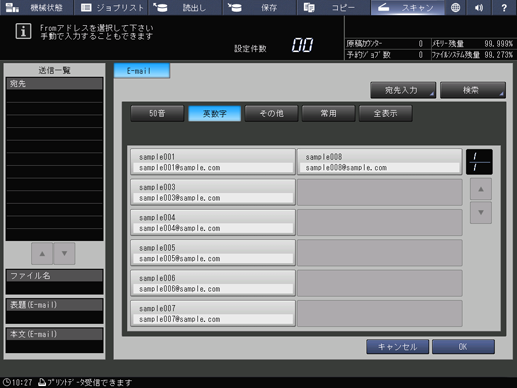Select the sample005 address entry

pyautogui.click(x=213, y=253)
